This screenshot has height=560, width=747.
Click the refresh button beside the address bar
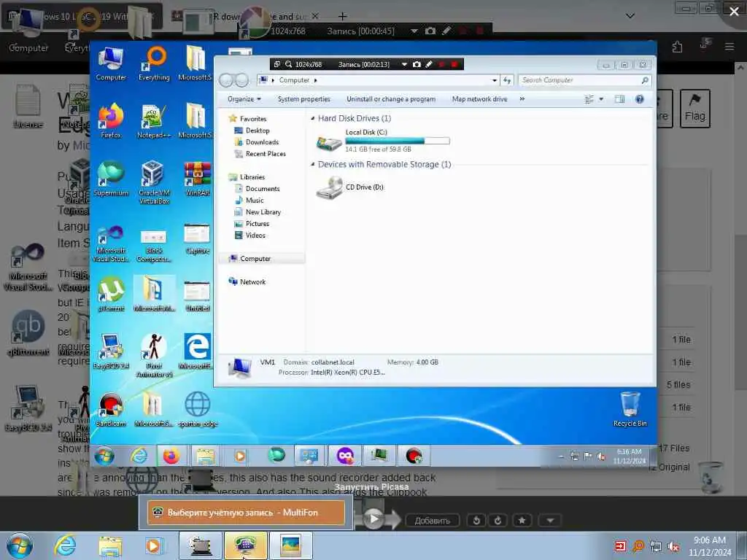[507, 80]
